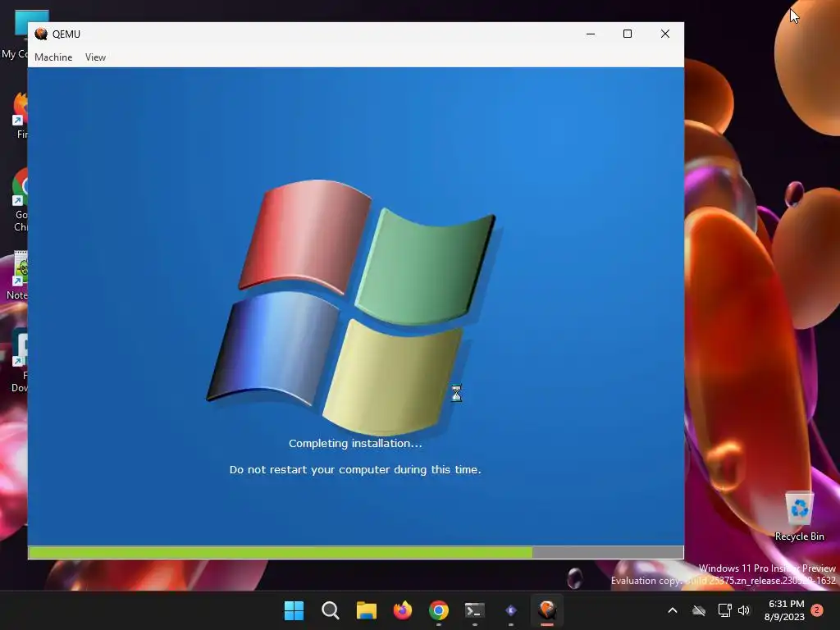Open the notification badge showing 2
840x630 pixels.
[x=817, y=610]
